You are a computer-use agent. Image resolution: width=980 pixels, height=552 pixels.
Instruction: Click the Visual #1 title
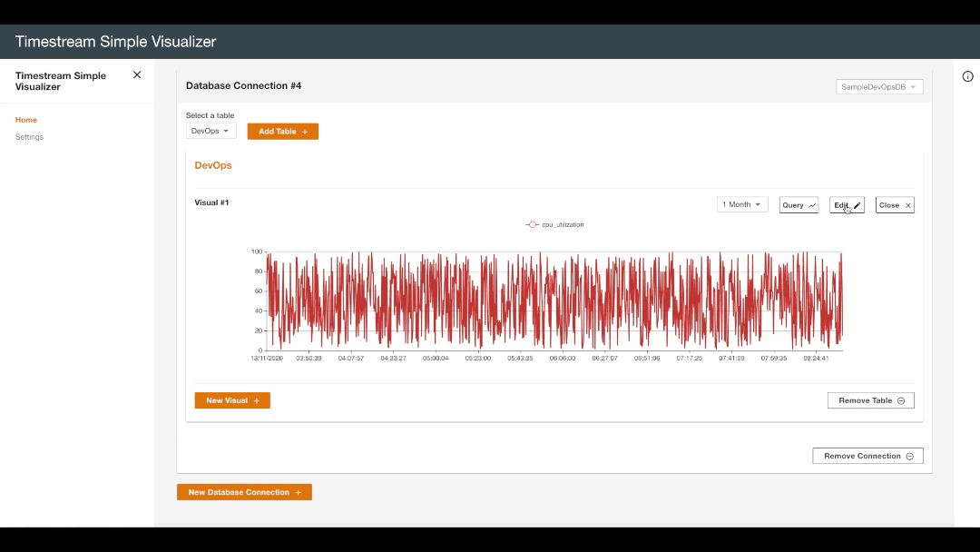(211, 202)
